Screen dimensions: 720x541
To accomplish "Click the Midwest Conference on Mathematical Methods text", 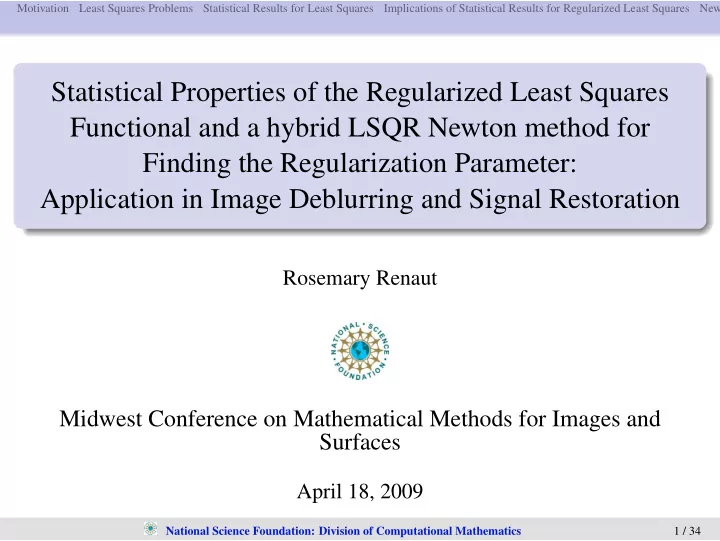I will click(x=360, y=418).
